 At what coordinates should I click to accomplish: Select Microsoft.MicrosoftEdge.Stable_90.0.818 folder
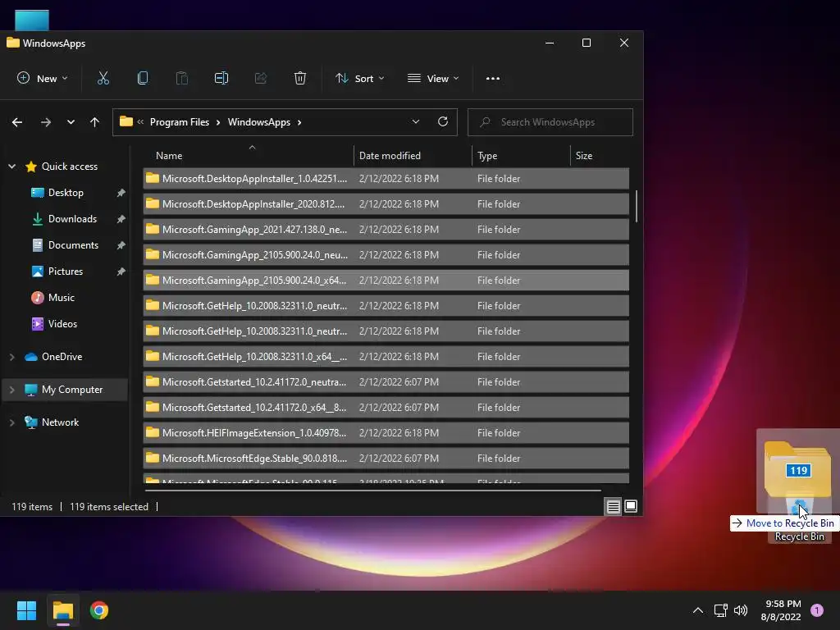point(386,459)
